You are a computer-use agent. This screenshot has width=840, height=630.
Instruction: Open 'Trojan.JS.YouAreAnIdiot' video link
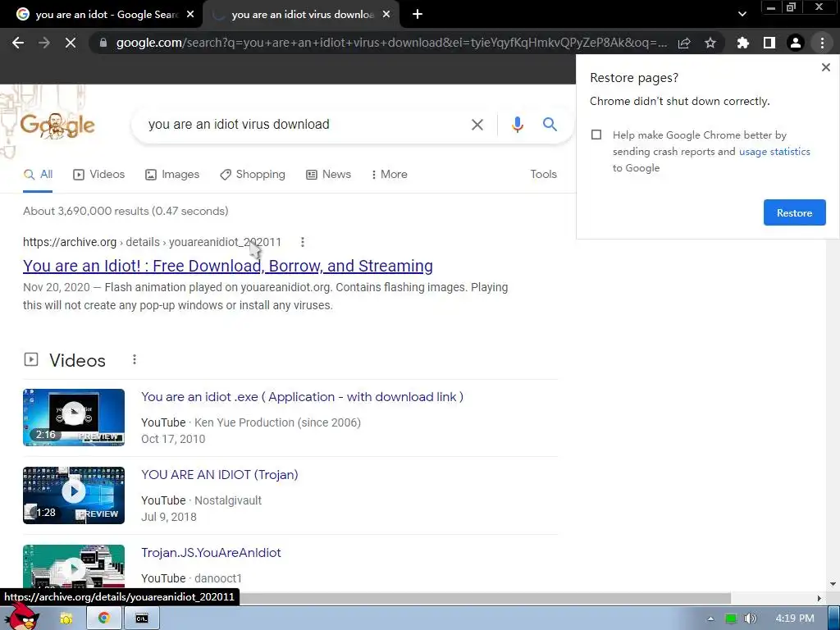pyautogui.click(x=211, y=553)
